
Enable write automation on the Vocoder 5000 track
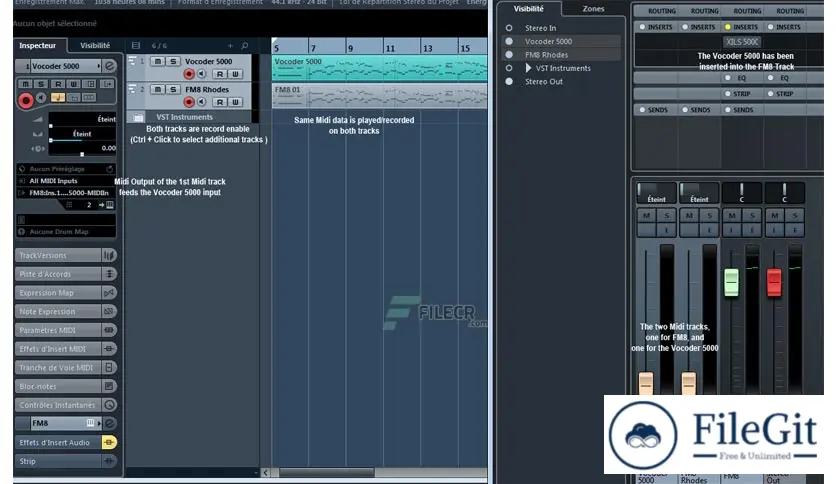[x=235, y=74]
